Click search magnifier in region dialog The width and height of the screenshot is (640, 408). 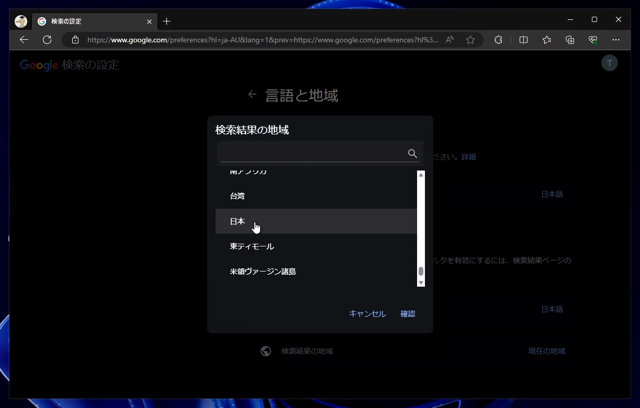click(x=412, y=153)
